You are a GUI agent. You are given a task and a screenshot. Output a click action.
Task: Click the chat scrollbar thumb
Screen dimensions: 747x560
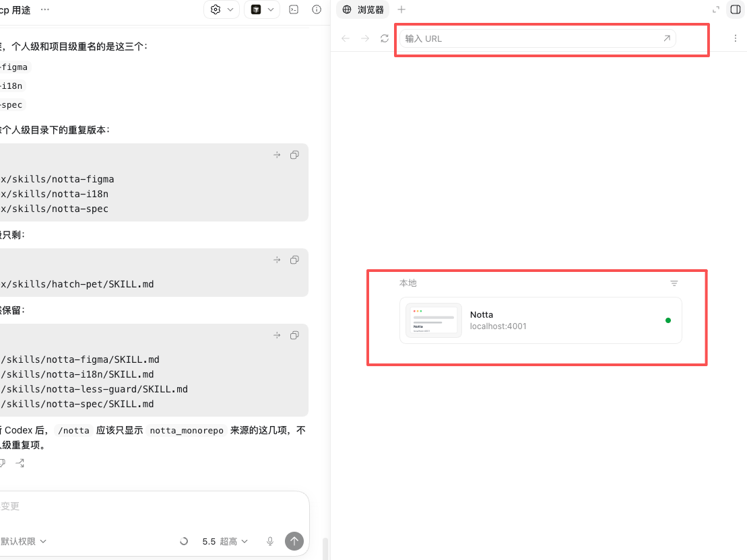tap(325, 549)
